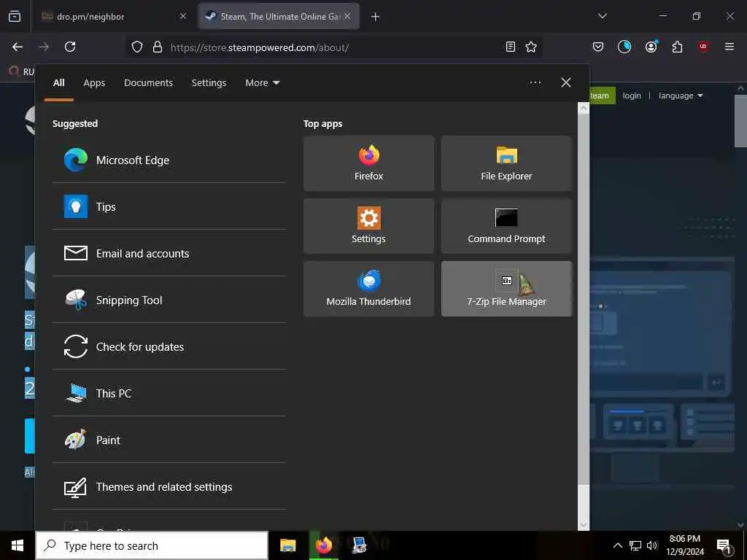
Task: Click search panel scrollbar up arrow
Action: tap(584, 109)
